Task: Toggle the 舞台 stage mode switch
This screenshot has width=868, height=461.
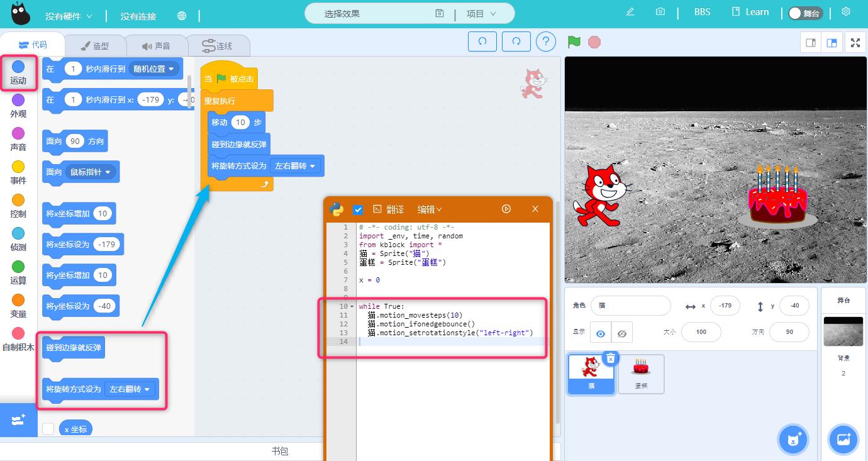Action: coord(805,13)
